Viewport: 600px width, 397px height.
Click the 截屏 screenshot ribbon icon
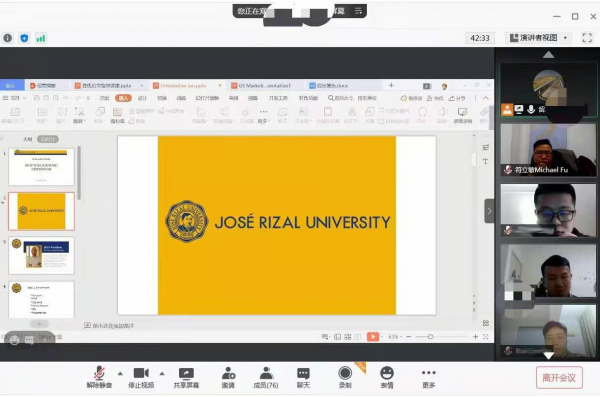click(79, 115)
